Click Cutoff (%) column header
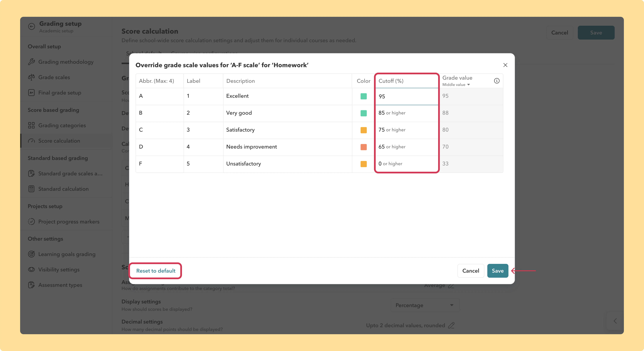644x351 pixels. (x=407, y=81)
